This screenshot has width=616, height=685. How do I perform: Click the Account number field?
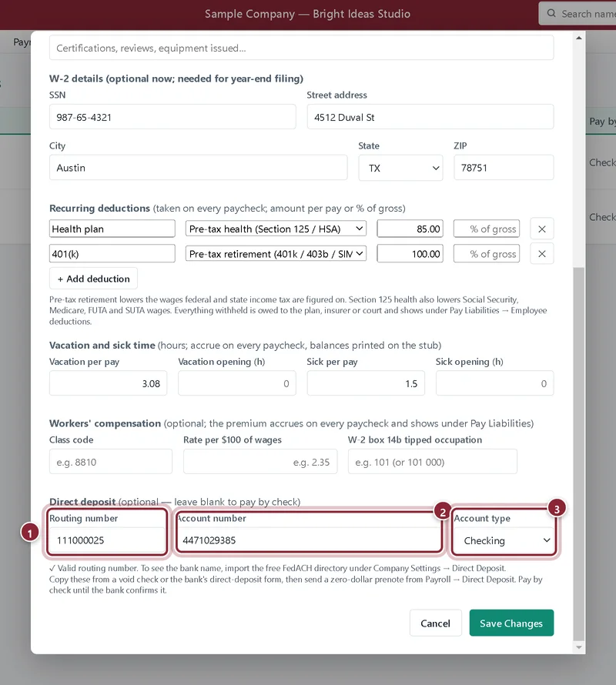tap(309, 540)
